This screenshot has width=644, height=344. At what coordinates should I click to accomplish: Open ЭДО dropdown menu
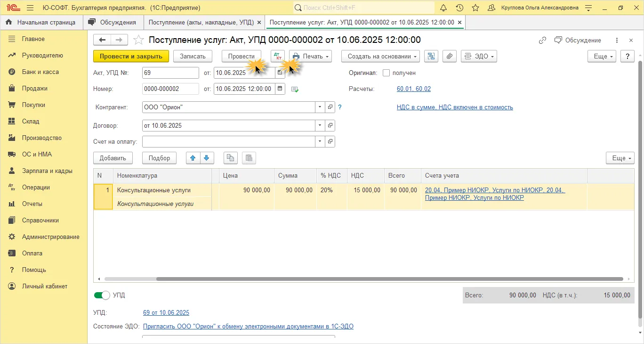coord(479,56)
